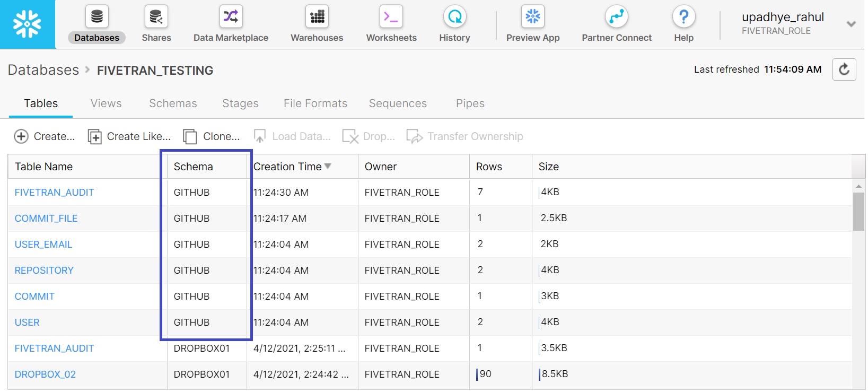Click Transfer Ownership
This screenshot has width=868, height=392.
[x=465, y=136]
